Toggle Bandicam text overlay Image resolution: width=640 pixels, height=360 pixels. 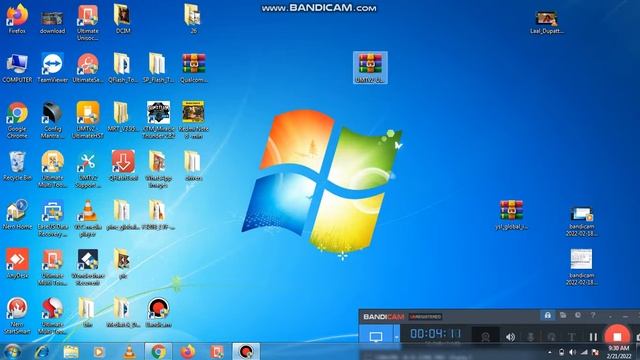pos(571,337)
